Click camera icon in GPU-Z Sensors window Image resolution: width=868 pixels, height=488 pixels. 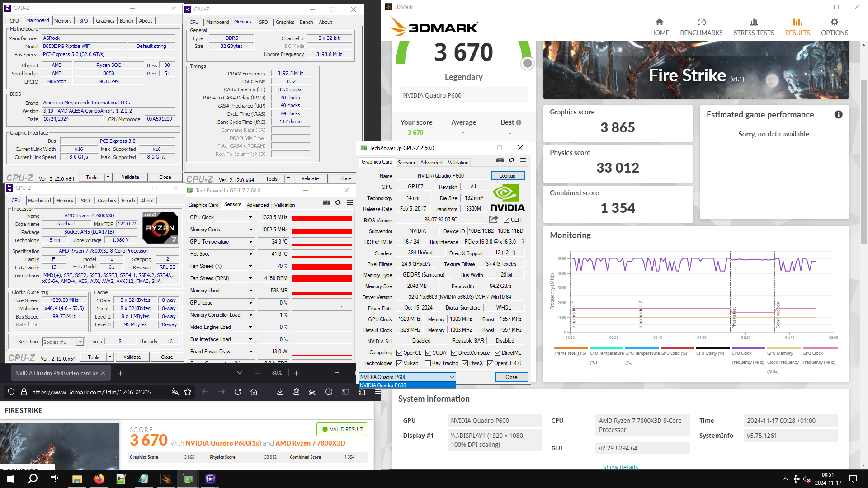pyautogui.click(x=326, y=202)
